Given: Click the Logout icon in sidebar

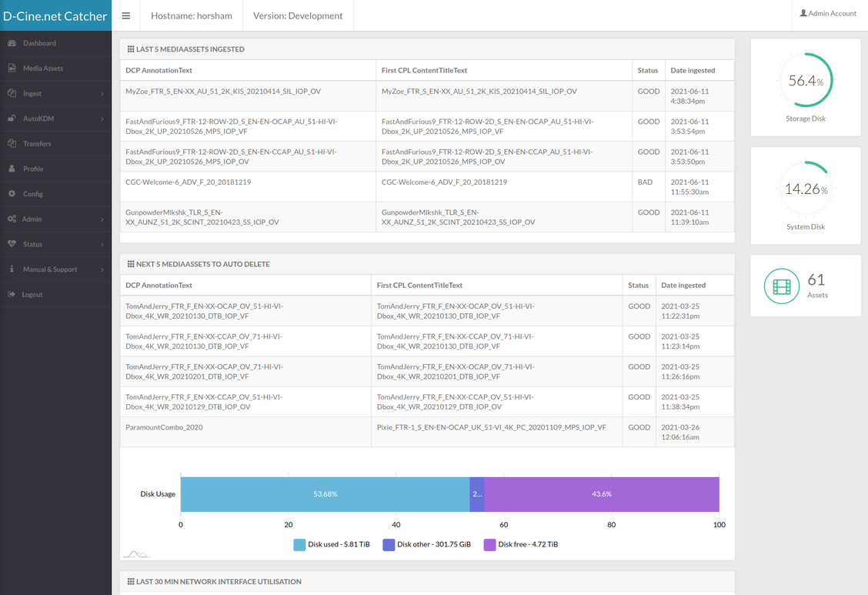Looking at the screenshot, I should (x=12, y=295).
